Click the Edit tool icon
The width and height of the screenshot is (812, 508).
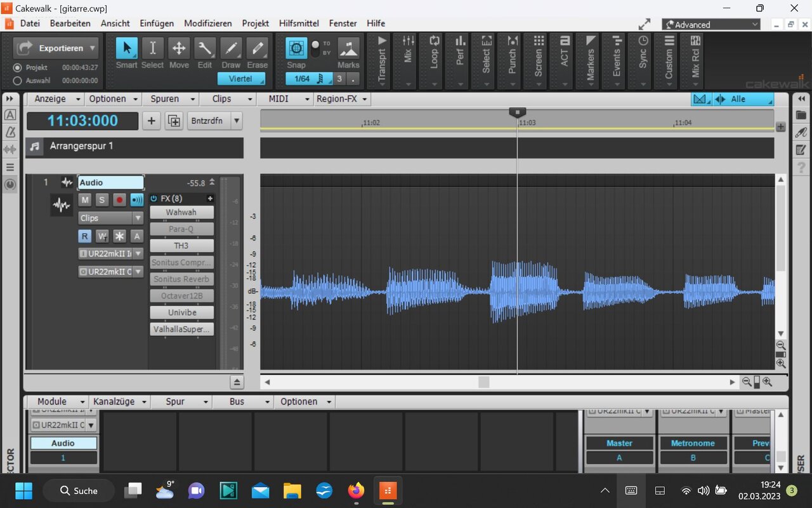click(205, 48)
